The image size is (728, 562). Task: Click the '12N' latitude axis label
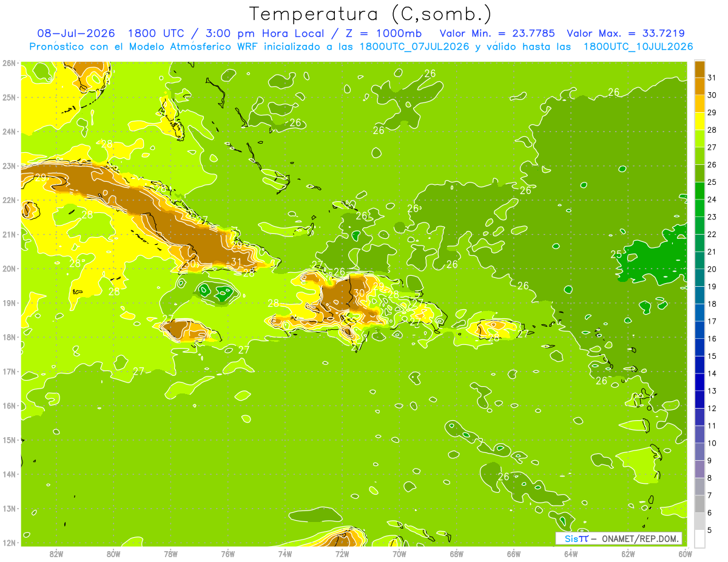tap(8, 543)
